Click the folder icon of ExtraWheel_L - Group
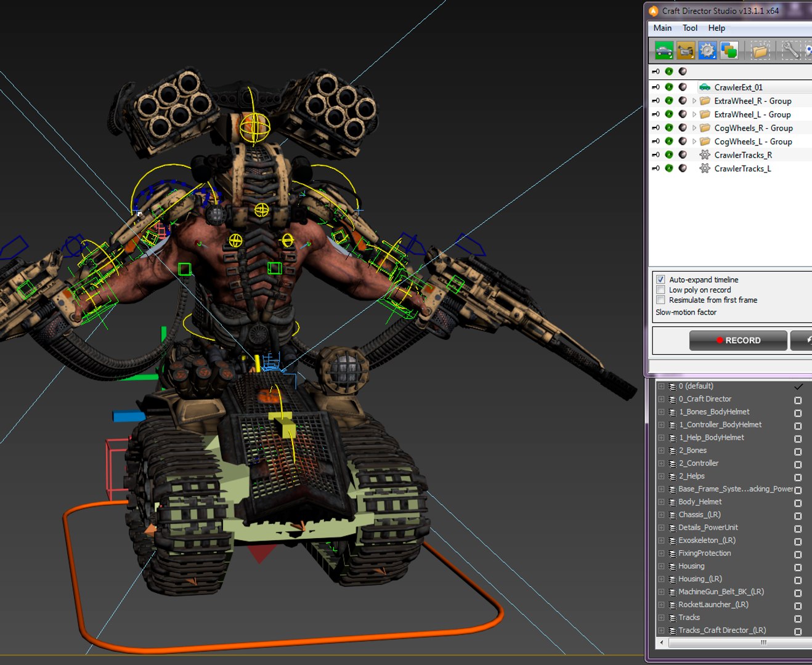Viewport: 812px width, 665px height. point(705,115)
